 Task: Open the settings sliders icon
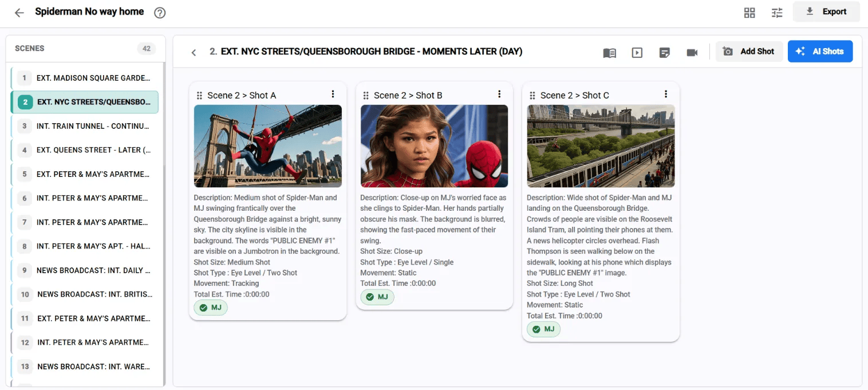[x=777, y=13]
